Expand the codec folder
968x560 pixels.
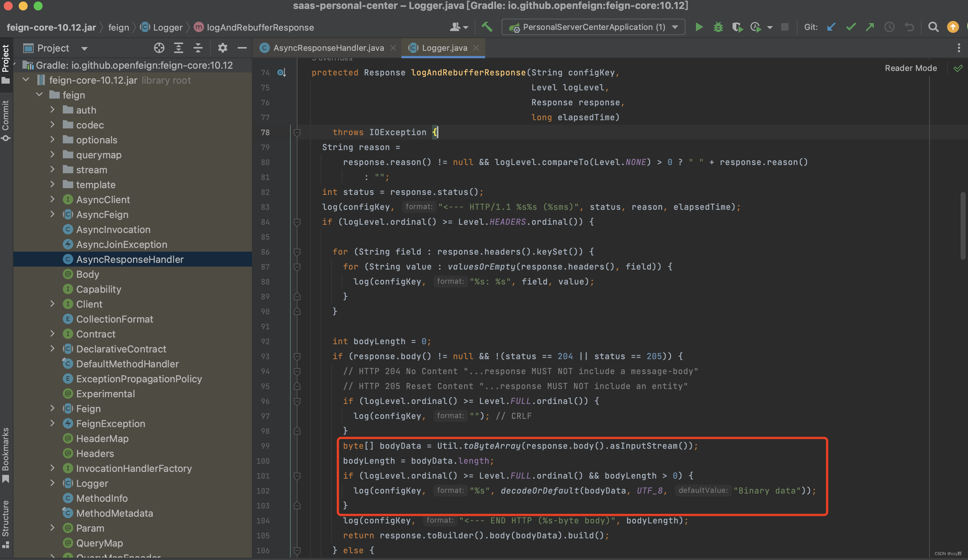click(x=53, y=125)
